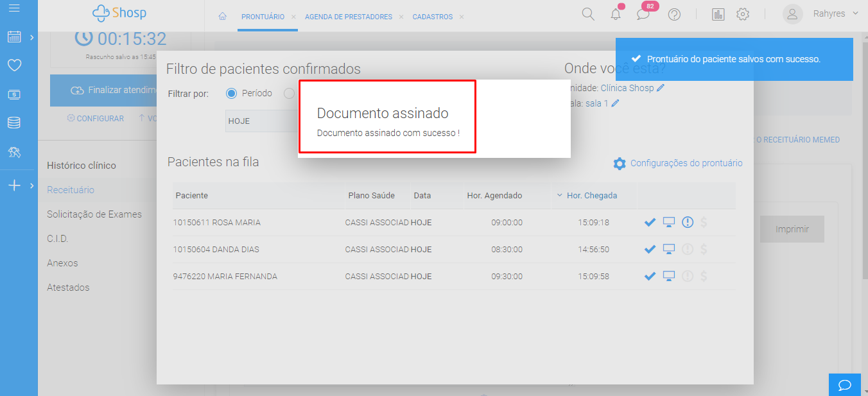Edit the sala 1 pencil icon
The width and height of the screenshot is (868, 396).
616,103
